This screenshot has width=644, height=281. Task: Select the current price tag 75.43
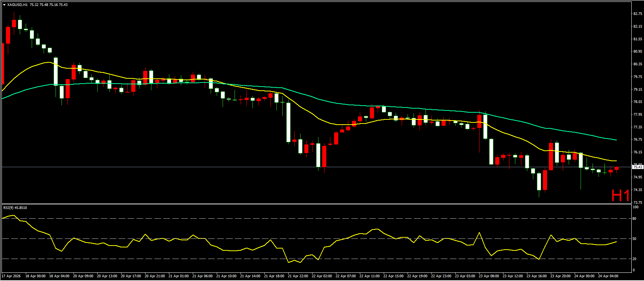(637, 167)
